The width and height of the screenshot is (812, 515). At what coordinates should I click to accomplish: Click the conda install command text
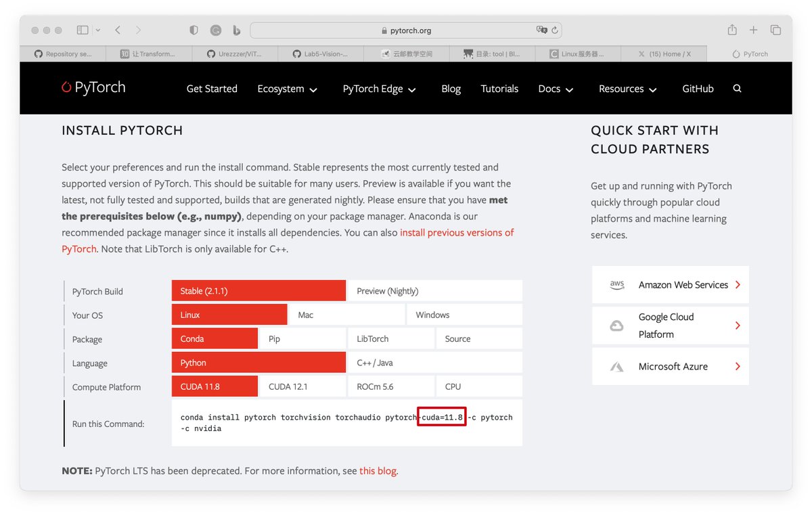point(346,423)
